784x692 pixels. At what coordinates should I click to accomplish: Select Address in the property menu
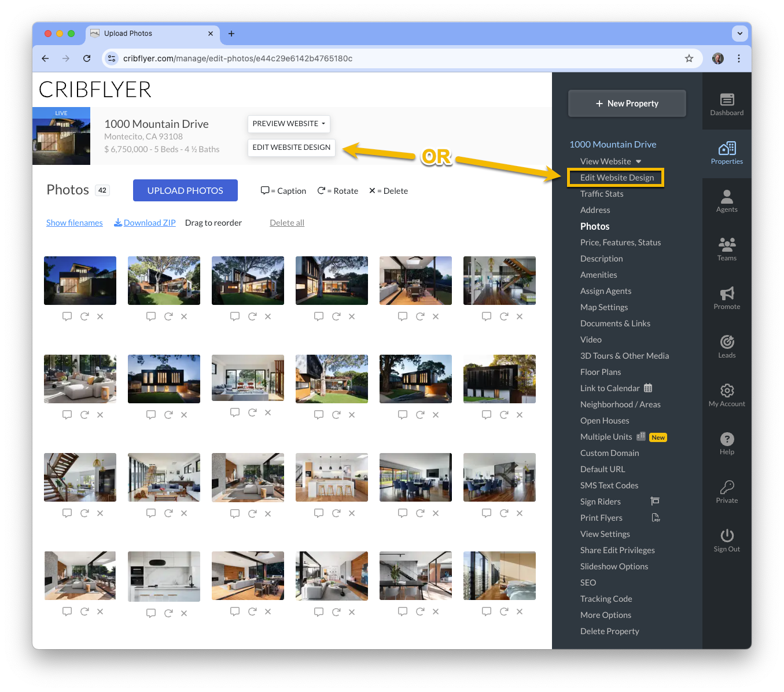click(x=595, y=210)
